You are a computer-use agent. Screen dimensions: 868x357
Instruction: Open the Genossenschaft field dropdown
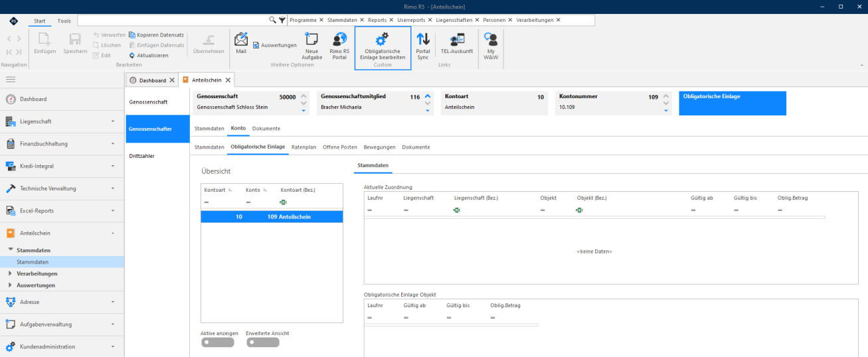[304, 111]
